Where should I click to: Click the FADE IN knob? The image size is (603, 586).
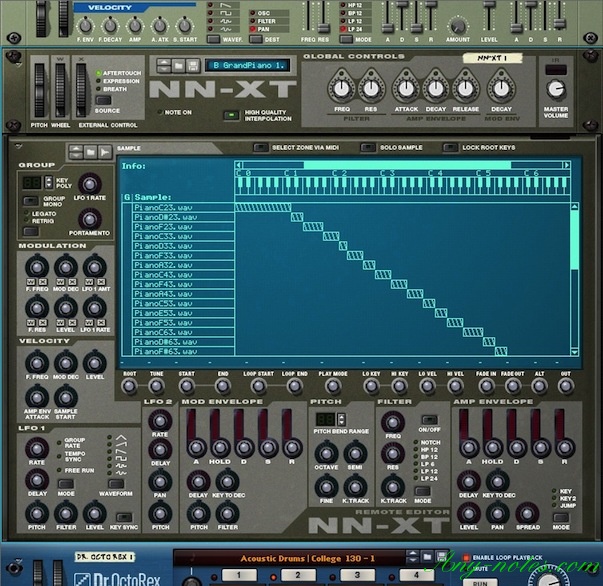(486, 386)
